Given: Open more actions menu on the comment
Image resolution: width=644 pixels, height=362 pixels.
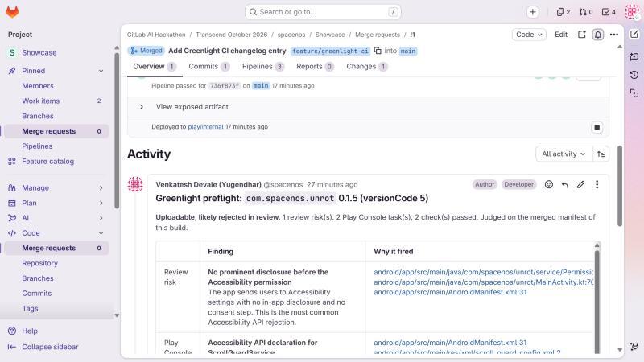Looking at the screenshot, I should (x=597, y=185).
